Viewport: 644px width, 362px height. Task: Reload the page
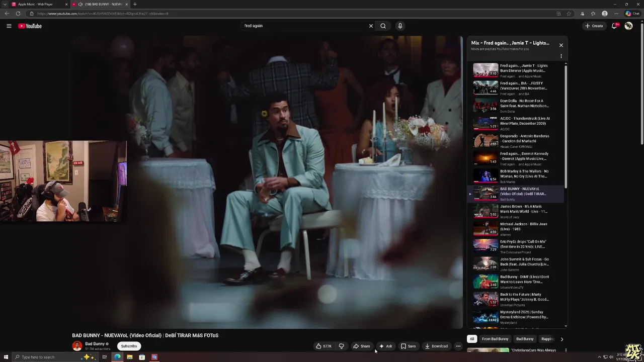(18, 14)
